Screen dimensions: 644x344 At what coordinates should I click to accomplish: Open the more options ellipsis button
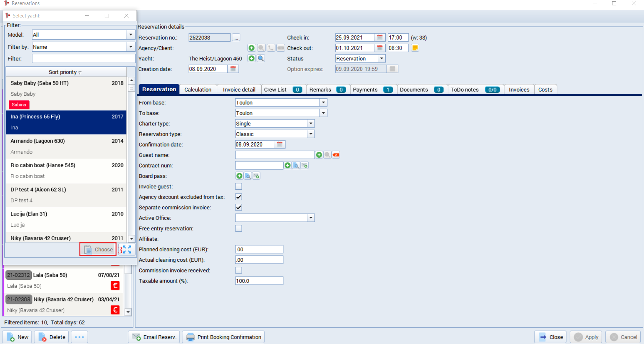79,337
